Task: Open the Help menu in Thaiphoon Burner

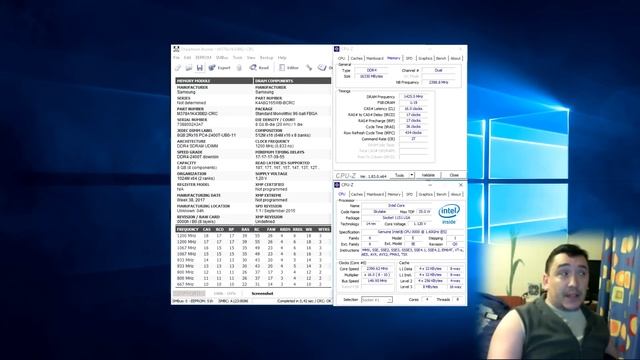Action: (282, 58)
